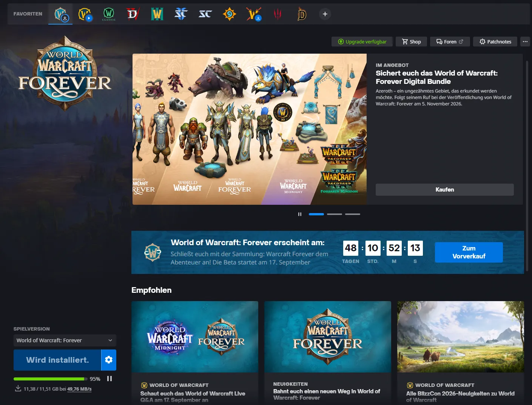Image resolution: width=532 pixels, height=405 pixels.
Task: Click the '95%' progress value
Action: [95, 379]
